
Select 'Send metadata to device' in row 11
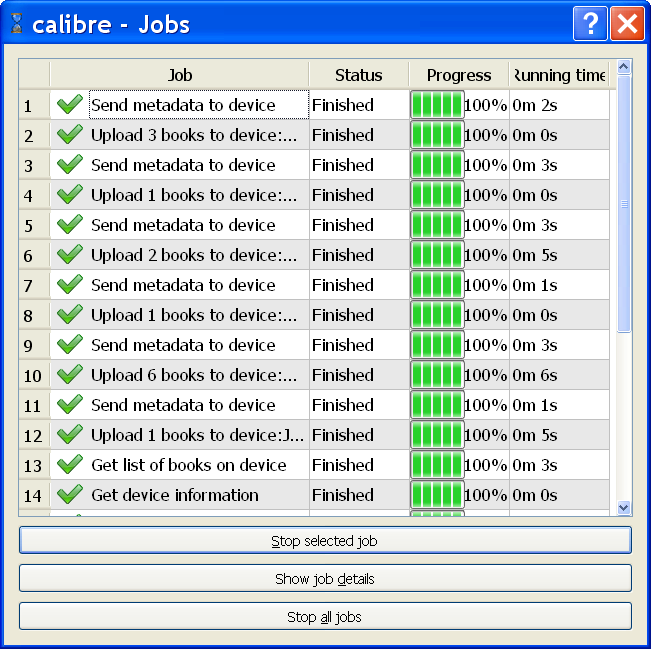click(183, 405)
